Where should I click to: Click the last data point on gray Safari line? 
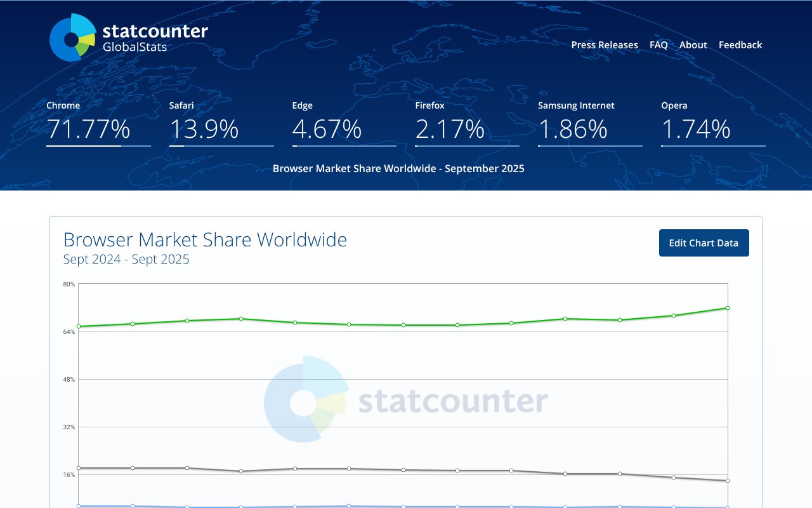(728, 481)
